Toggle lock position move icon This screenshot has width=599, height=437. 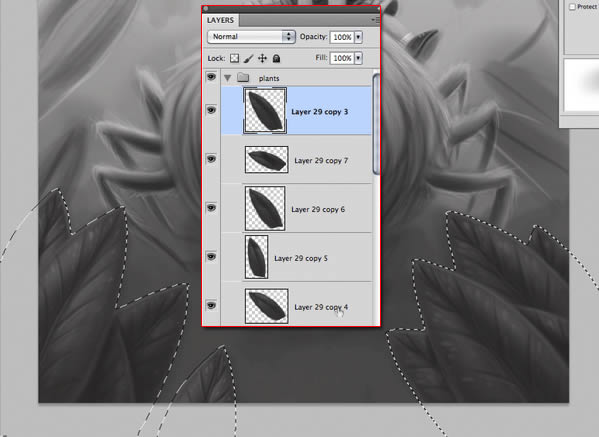click(x=262, y=58)
